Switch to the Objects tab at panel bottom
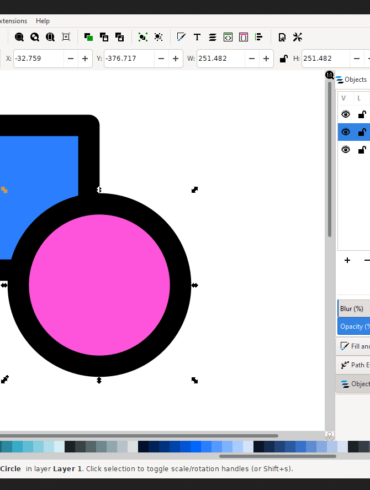The width and height of the screenshot is (370, 490). click(353, 384)
